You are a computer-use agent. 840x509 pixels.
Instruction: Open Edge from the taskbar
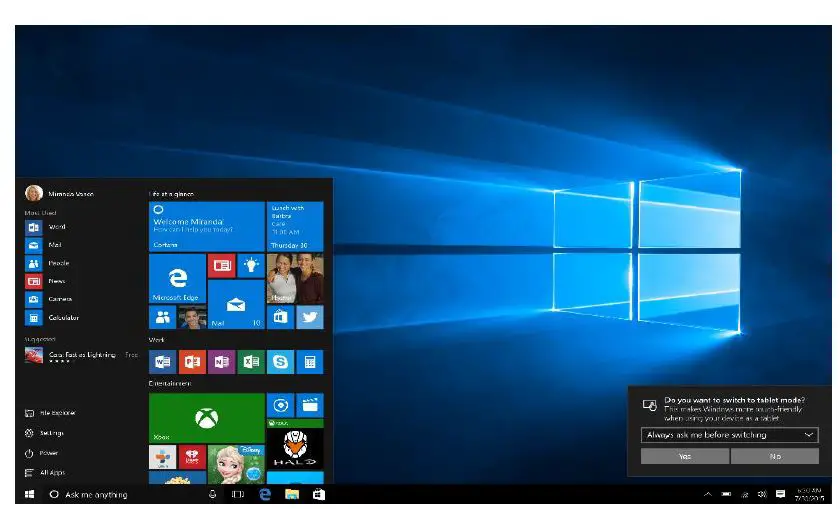click(265, 495)
